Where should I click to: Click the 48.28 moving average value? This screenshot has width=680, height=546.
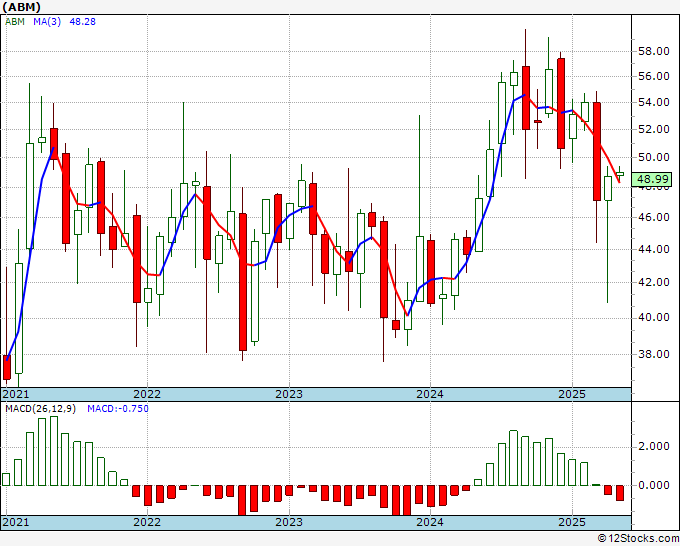click(82, 22)
